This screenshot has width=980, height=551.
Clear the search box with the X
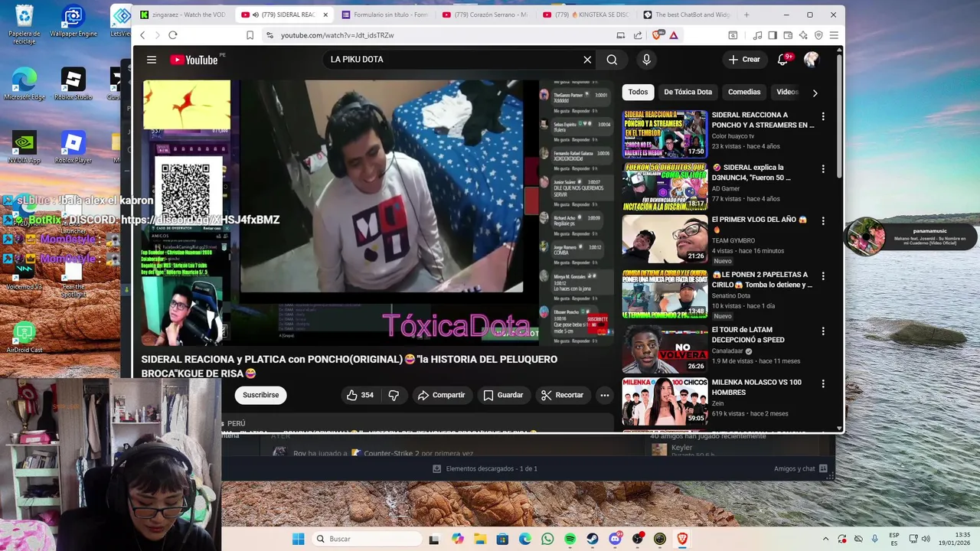click(587, 60)
